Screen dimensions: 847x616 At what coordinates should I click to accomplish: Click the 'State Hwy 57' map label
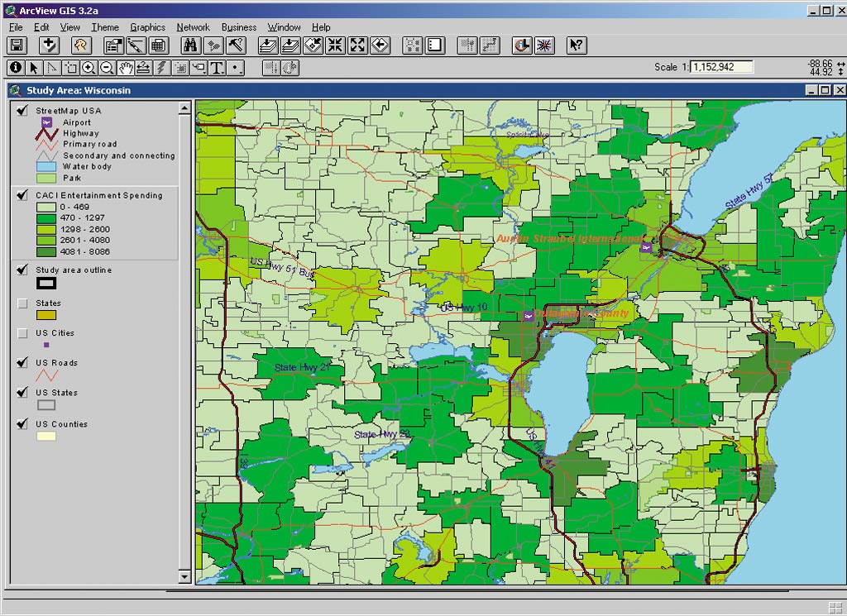tap(749, 192)
